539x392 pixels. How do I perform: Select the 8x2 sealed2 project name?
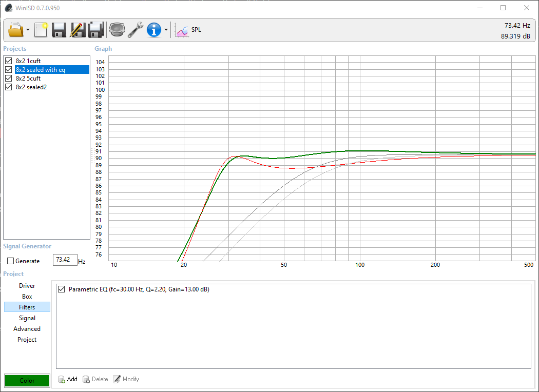point(31,87)
